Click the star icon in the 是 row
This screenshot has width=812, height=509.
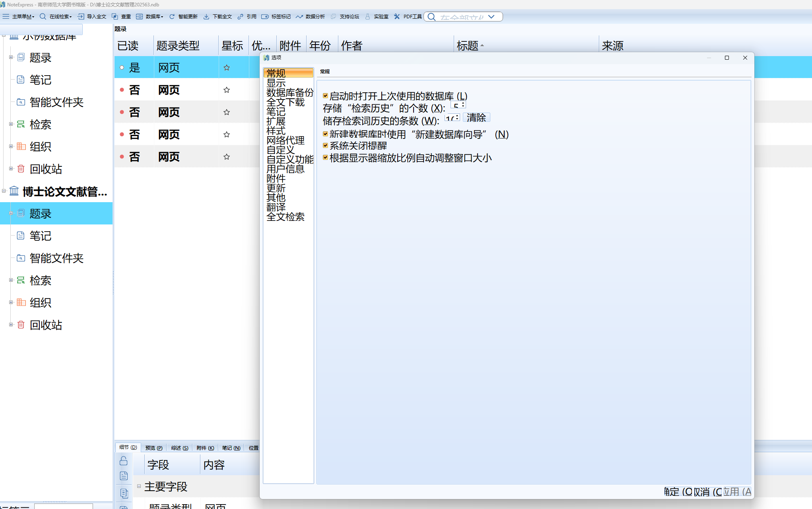pos(227,68)
